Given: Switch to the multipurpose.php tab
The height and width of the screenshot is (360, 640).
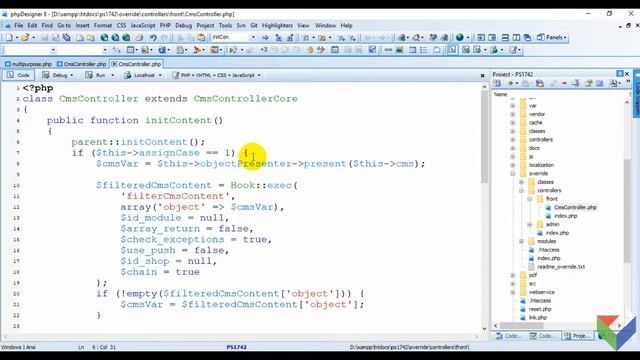Looking at the screenshot, I should click(x=28, y=64).
